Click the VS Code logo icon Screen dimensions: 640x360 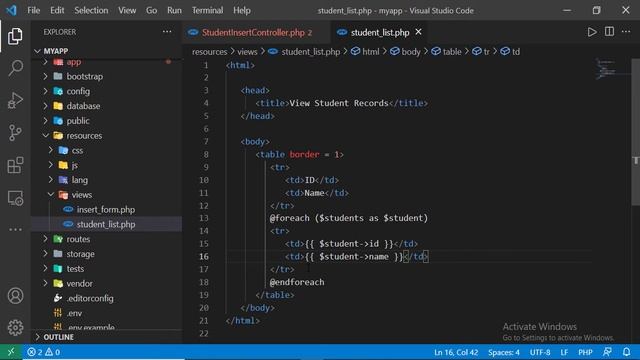coord(11,10)
